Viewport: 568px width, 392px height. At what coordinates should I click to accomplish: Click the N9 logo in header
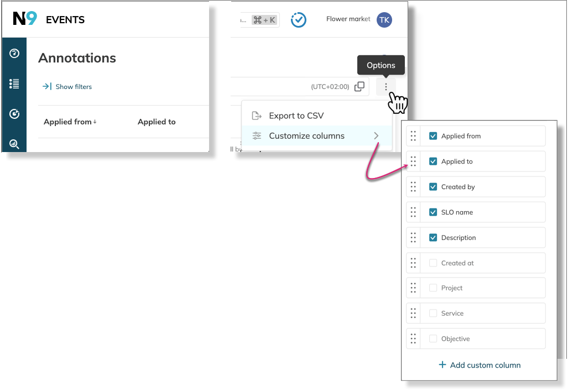point(25,19)
